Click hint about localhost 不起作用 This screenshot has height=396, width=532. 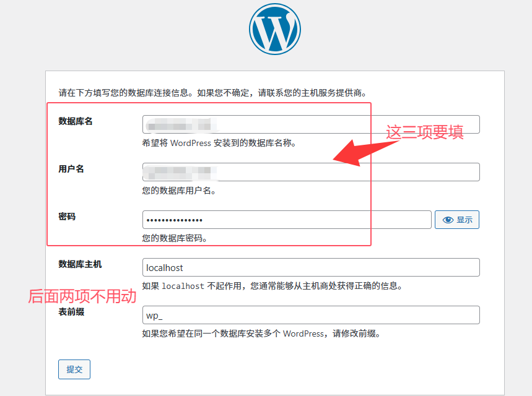coord(273,286)
